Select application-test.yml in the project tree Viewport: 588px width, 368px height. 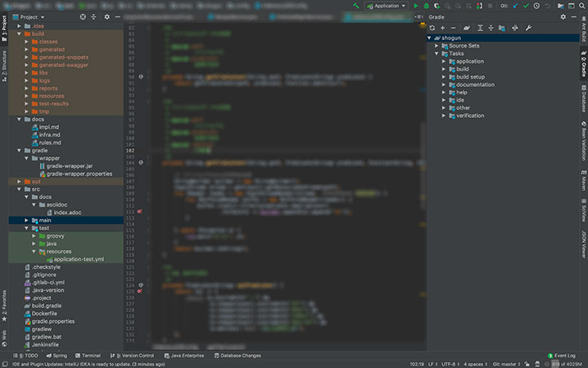(x=79, y=259)
